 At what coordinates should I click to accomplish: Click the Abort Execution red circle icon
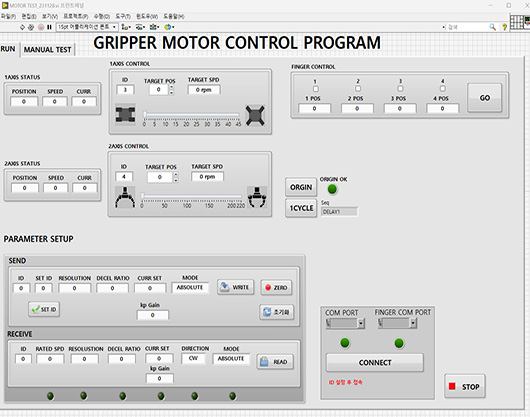41,27
